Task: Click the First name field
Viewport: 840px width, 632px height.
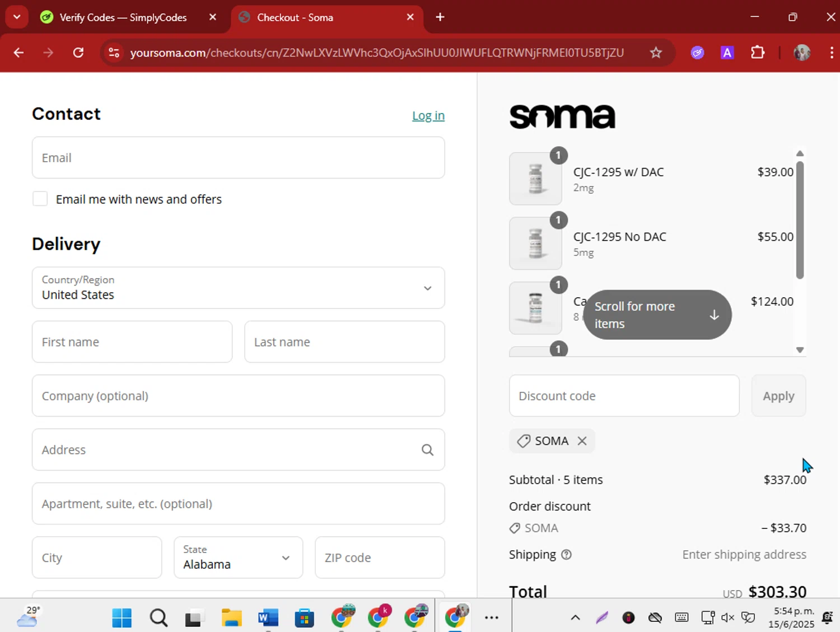Action: [x=132, y=341]
